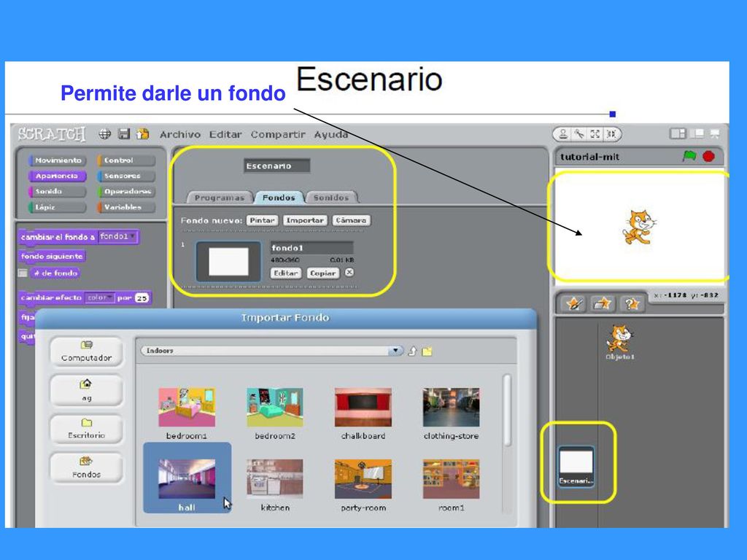Click Copiar for fondo1
The width and height of the screenshot is (747, 560).
[x=322, y=273]
